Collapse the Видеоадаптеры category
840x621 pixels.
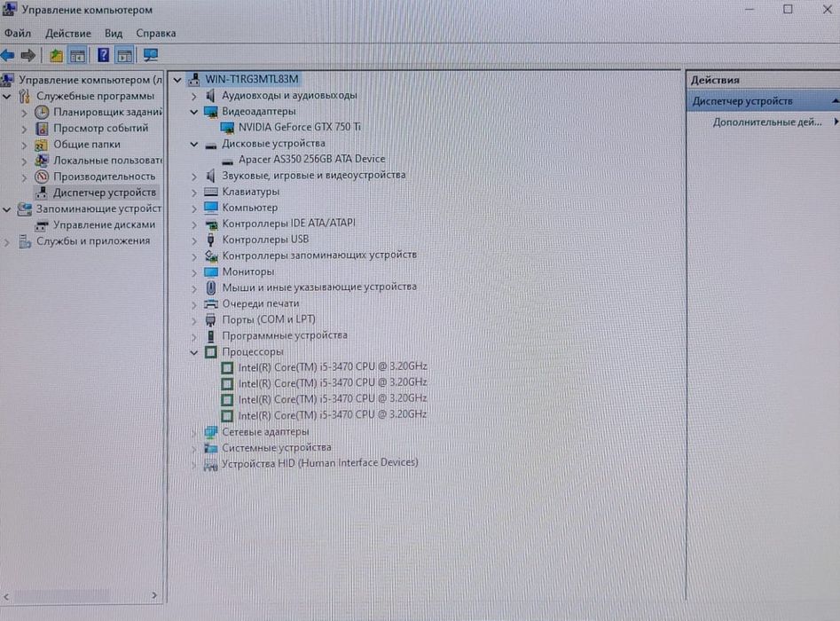194,112
